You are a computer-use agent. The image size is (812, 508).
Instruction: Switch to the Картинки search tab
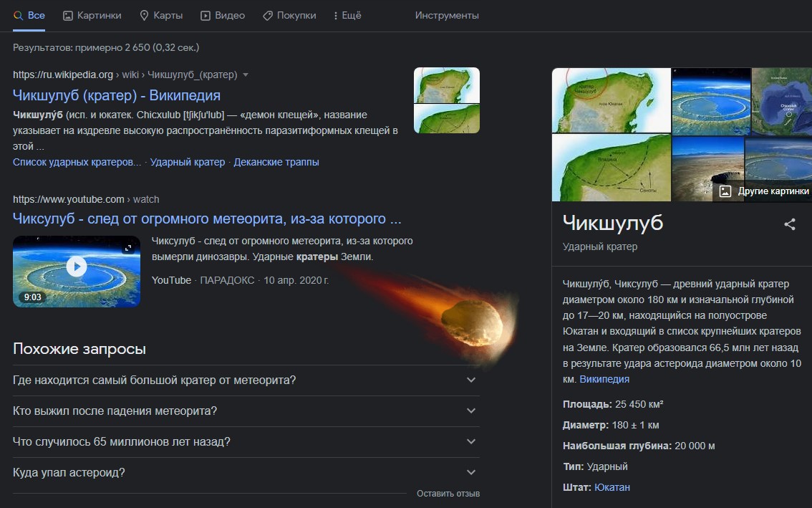click(92, 15)
